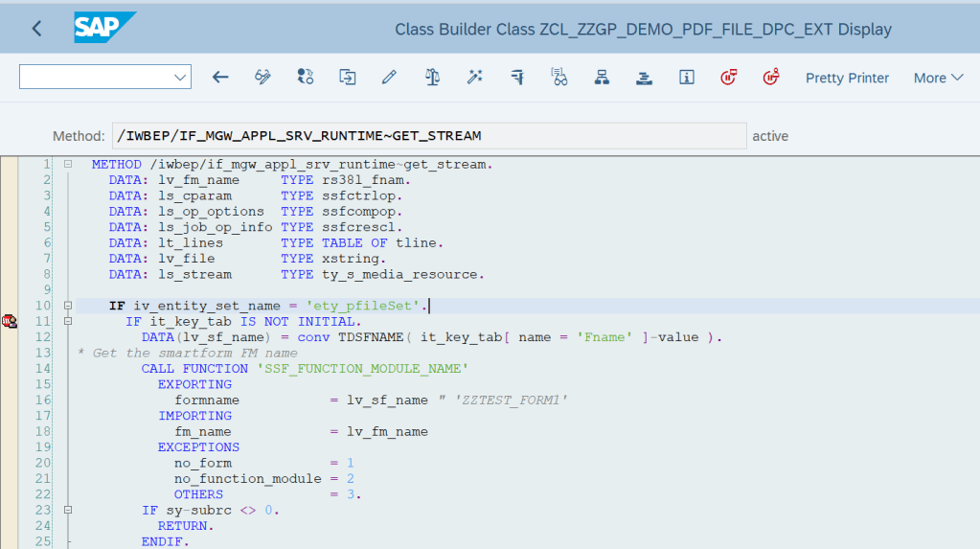980x549 pixels.
Task: Click 'ty_s_media_resource' type on line 8
Action: click(400, 274)
